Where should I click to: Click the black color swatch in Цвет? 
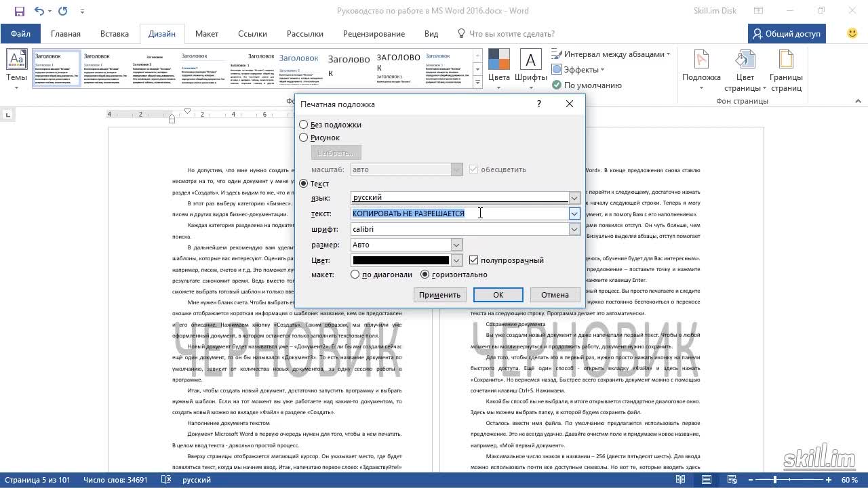coord(401,260)
